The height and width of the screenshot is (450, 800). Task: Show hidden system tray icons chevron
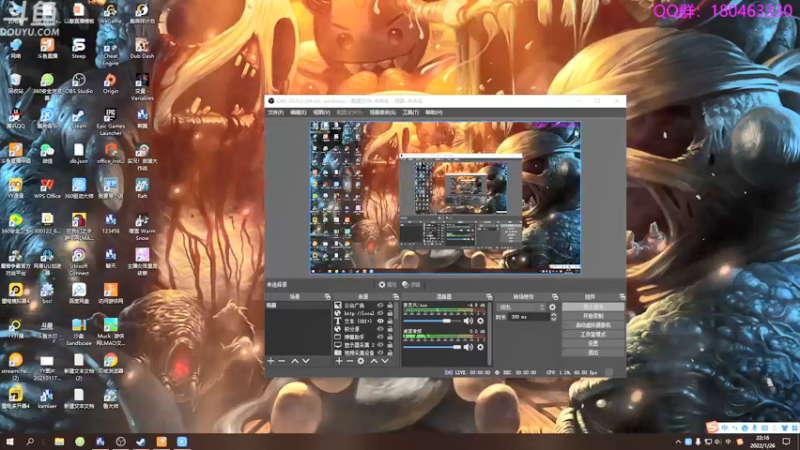(678, 442)
